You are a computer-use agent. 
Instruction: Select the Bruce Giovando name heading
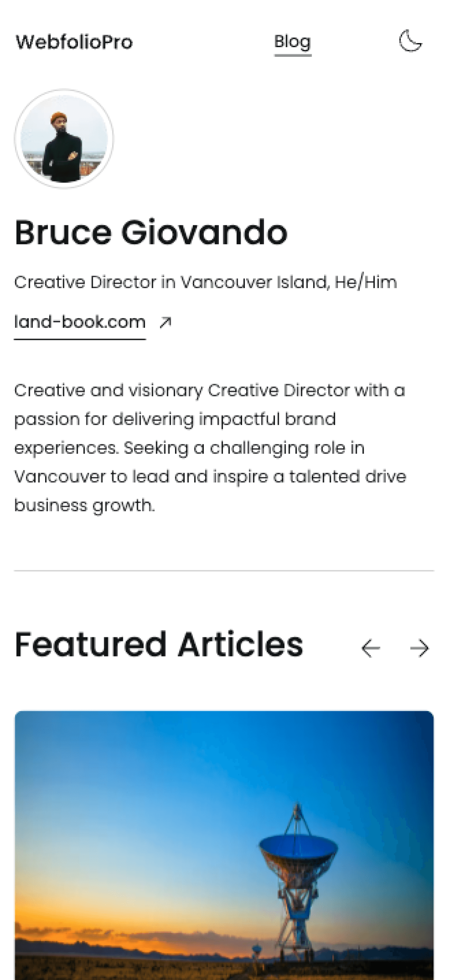tap(151, 232)
